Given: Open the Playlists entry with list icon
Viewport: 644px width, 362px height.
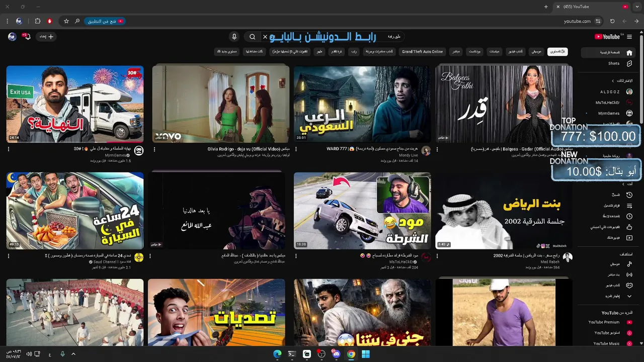Looking at the screenshot, I should pos(609,206).
